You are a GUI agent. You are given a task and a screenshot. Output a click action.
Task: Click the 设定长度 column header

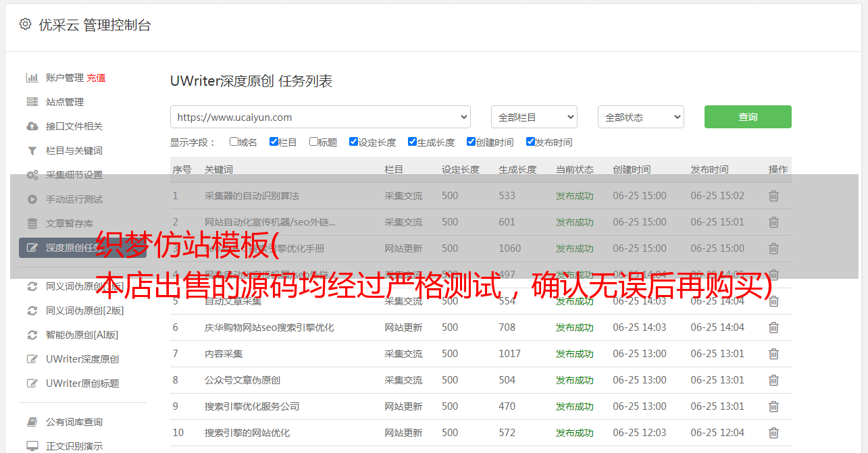(461, 169)
